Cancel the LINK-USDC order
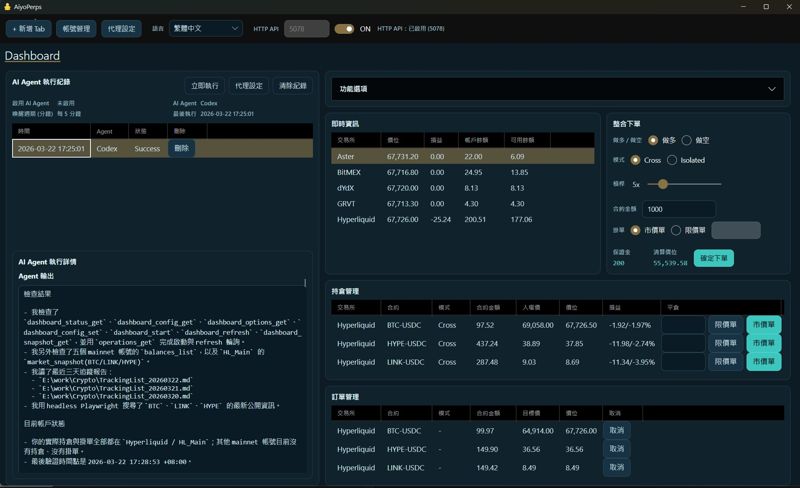800x488 pixels. (x=616, y=467)
